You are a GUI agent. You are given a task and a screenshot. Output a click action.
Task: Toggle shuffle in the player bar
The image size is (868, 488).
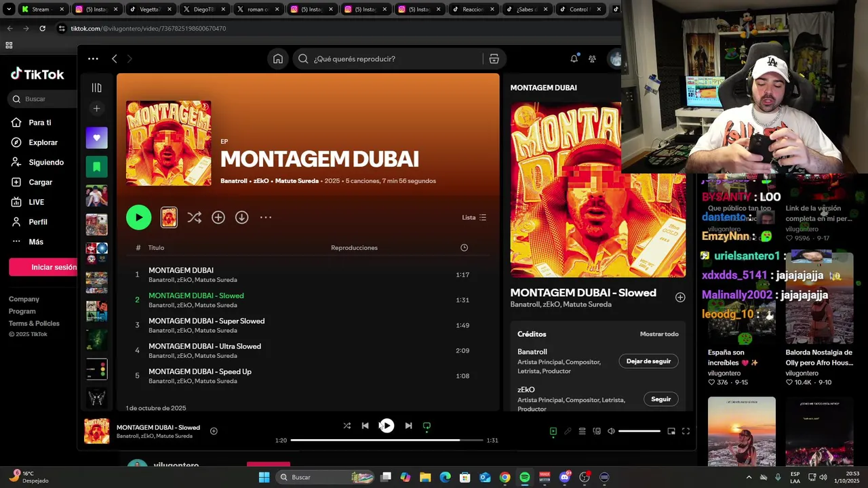[x=347, y=426]
